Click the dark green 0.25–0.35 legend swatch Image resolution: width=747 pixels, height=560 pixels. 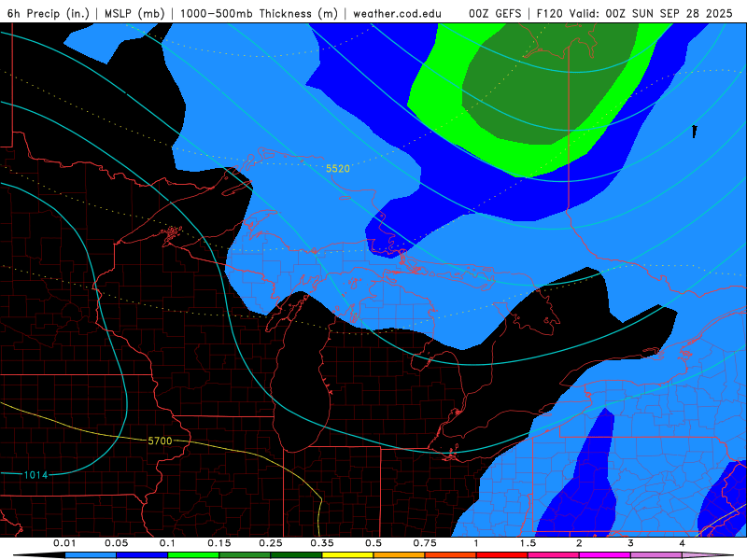coord(296,555)
